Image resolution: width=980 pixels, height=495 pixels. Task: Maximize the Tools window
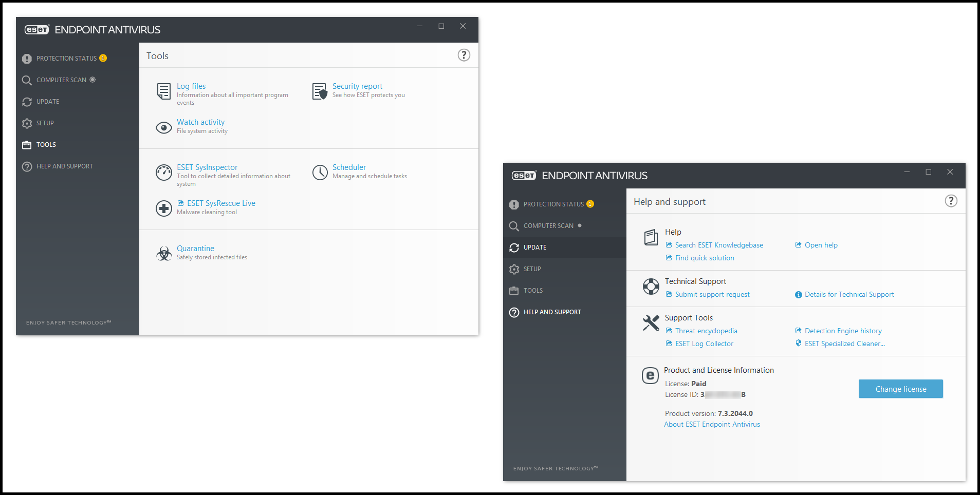pyautogui.click(x=441, y=26)
